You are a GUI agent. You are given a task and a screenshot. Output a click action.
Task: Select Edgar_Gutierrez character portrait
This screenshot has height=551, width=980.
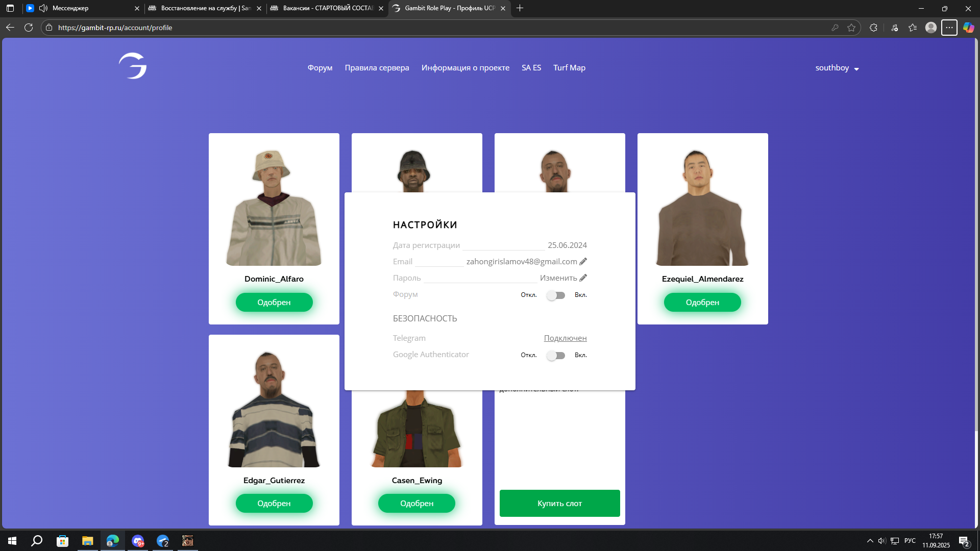coord(274,409)
